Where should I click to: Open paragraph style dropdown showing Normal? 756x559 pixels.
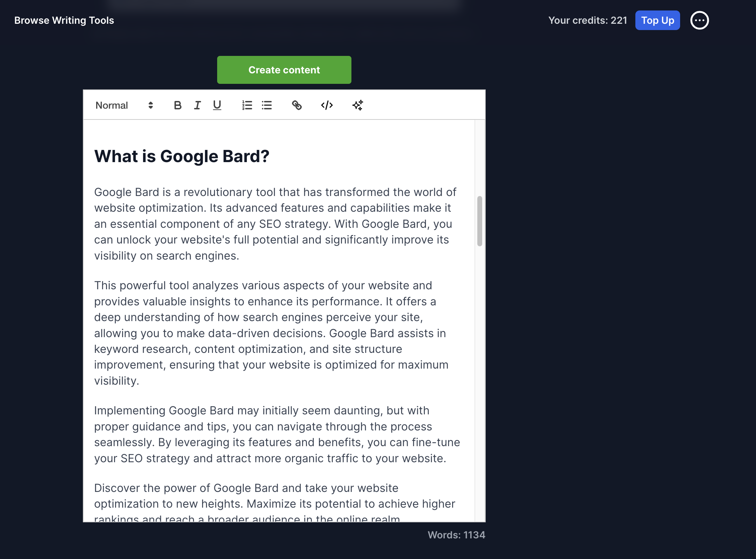click(124, 105)
